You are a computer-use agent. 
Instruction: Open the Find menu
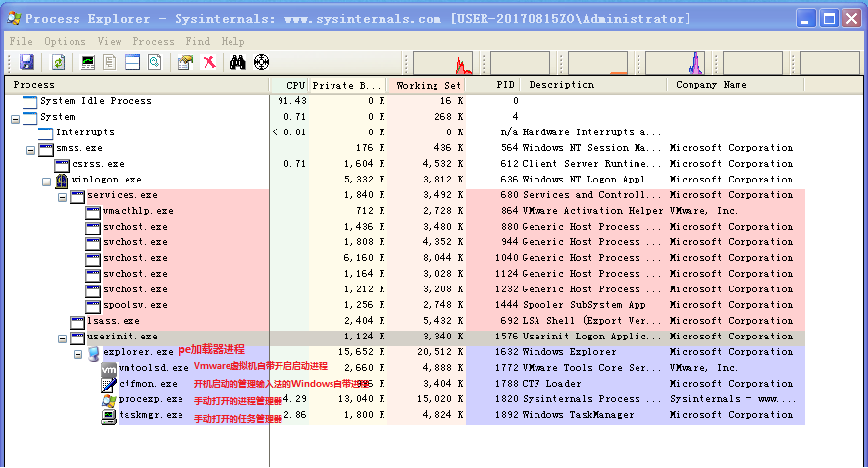coord(197,41)
